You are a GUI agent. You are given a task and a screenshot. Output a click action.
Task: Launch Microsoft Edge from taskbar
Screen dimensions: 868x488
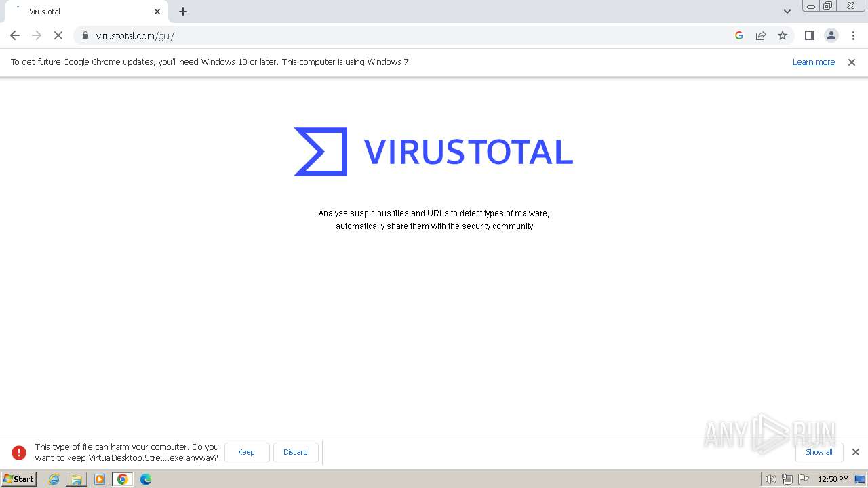tap(146, 479)
